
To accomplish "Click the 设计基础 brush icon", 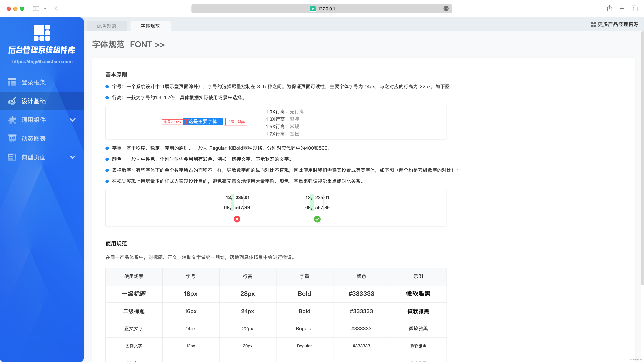I will 12,101.
